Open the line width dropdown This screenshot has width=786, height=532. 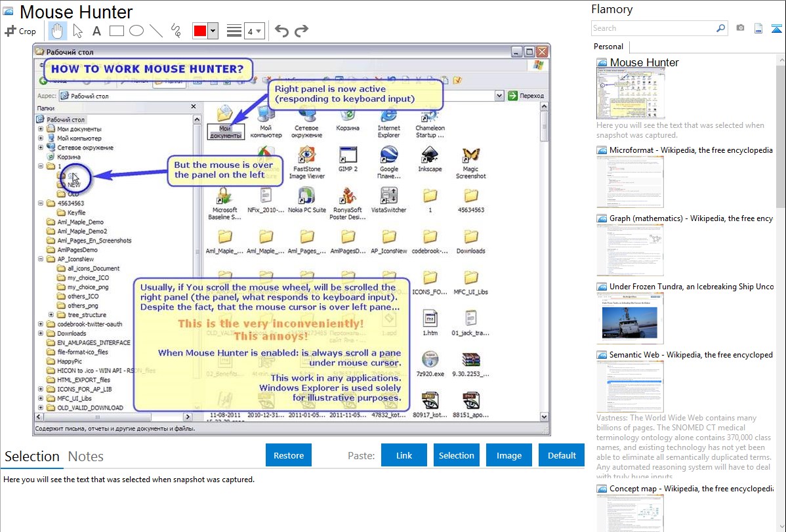point(255,31)
